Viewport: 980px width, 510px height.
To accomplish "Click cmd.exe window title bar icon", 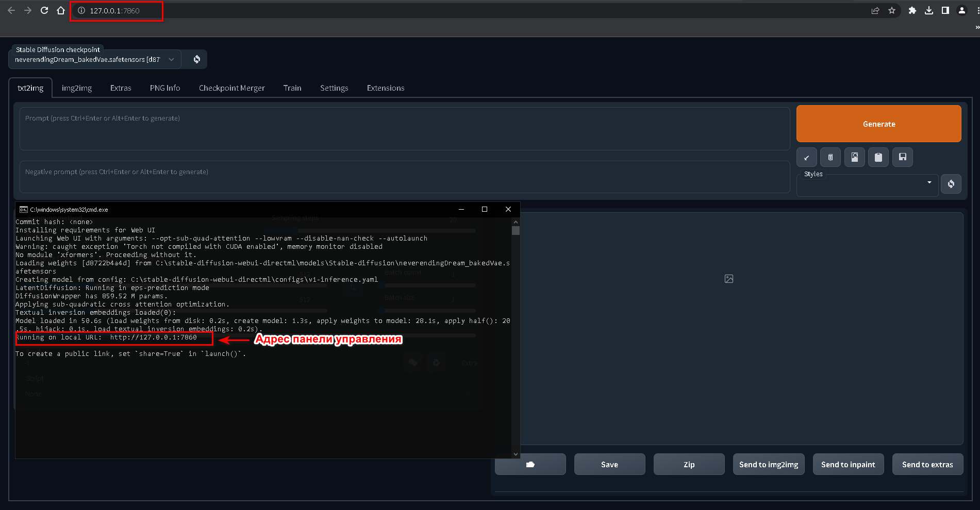I will click(23, 209).
